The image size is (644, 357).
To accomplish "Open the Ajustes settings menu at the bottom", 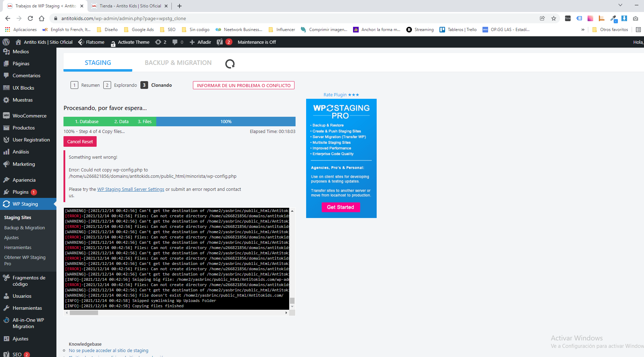I will 20,339.
